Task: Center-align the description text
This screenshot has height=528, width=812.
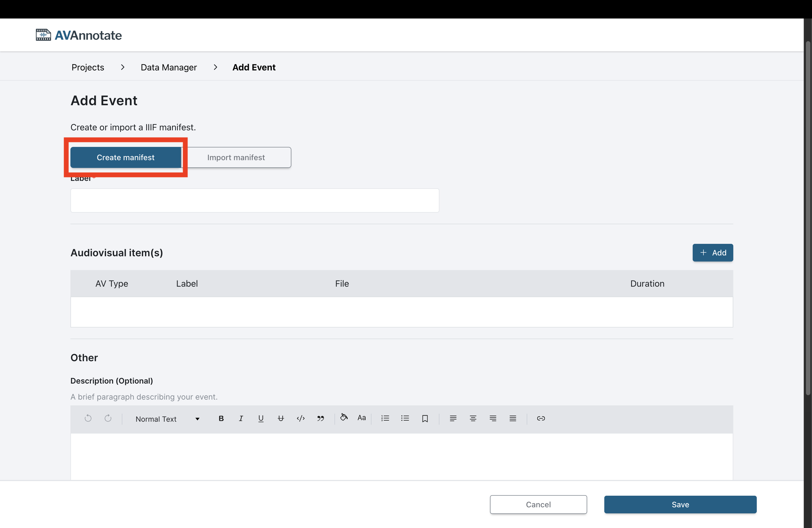Action: point(473,419)
